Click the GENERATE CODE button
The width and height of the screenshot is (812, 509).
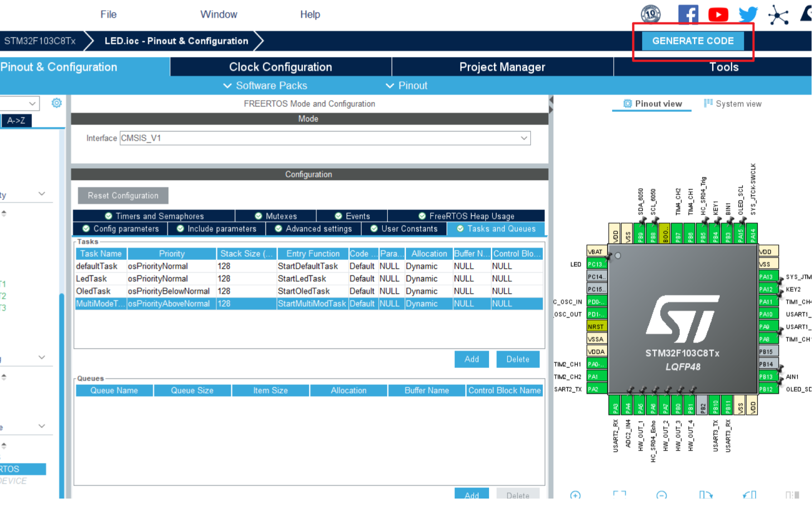[x=693, y=41]
